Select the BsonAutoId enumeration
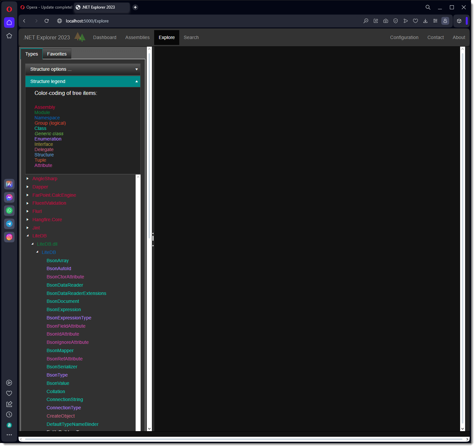Image resolution: width=476 pixels, height=448 pixels. coord(59,268)
